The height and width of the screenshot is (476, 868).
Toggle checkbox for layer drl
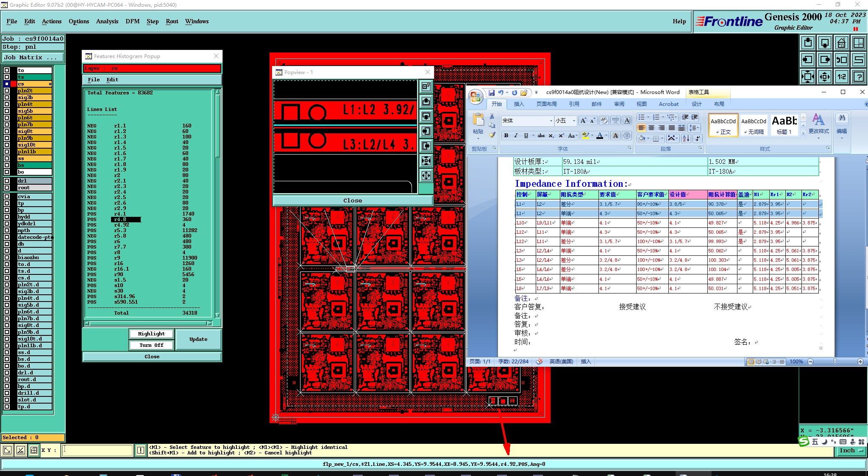(x=7, y=181)
